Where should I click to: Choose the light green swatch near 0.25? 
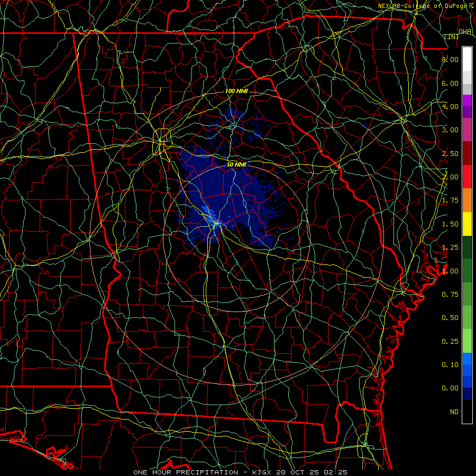click(x=467, y=341)
